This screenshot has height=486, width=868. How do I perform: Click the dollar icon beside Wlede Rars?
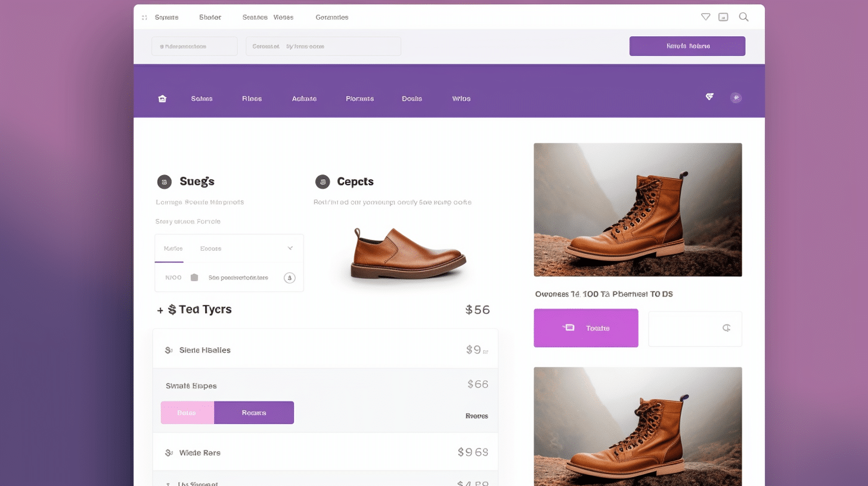(x=169, y=453)
